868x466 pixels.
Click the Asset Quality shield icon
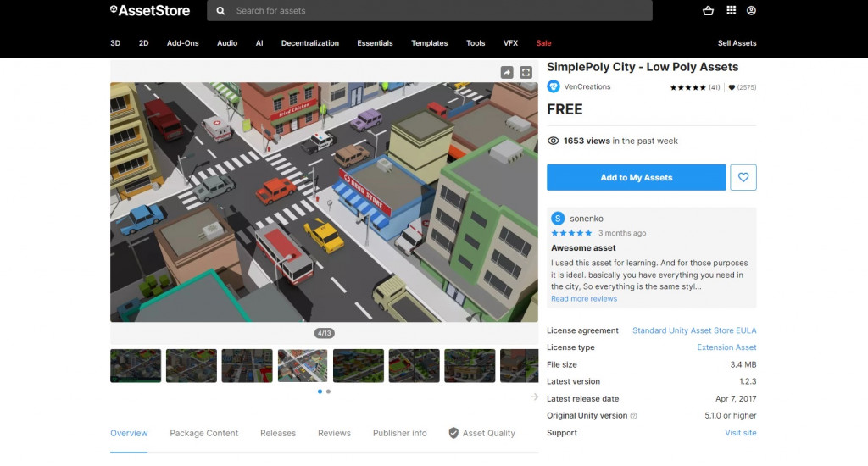(x=453, y=433)
